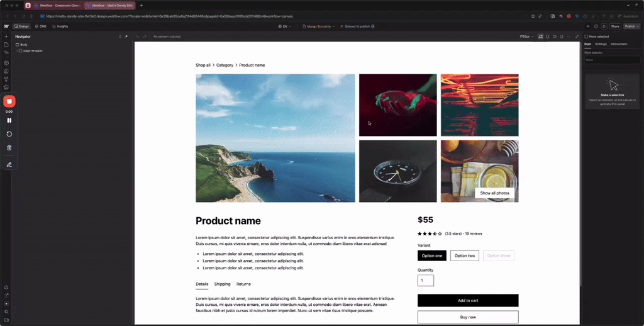644x326 pixels.
Task: Open the Components cube icon
Action: tap(6, 63)
